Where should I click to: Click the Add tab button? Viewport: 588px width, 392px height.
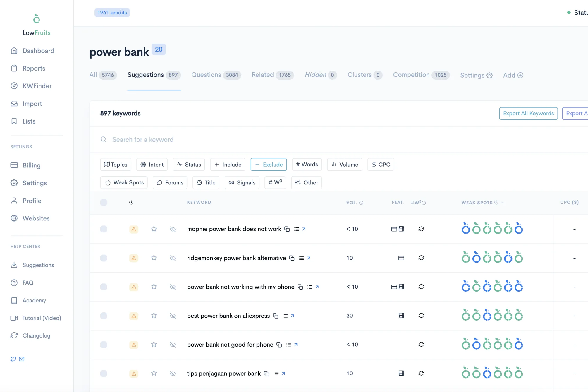pyautogui.click(x=513, y=75)
